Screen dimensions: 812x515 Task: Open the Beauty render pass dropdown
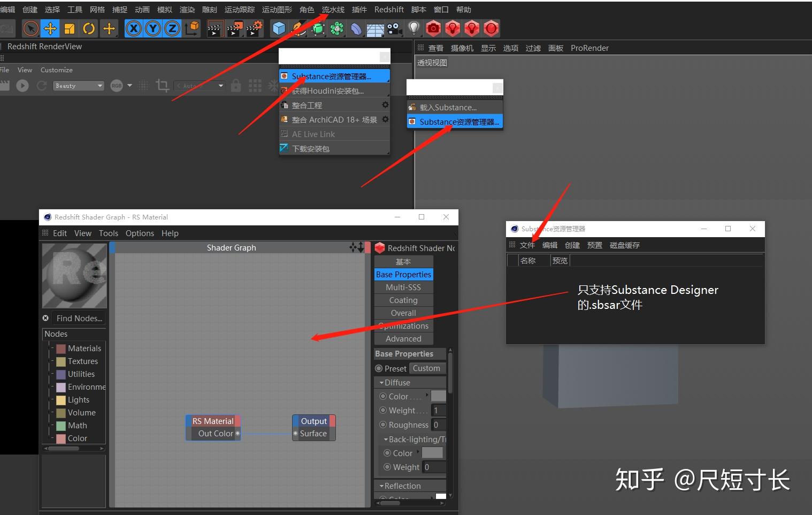[78, 85]
